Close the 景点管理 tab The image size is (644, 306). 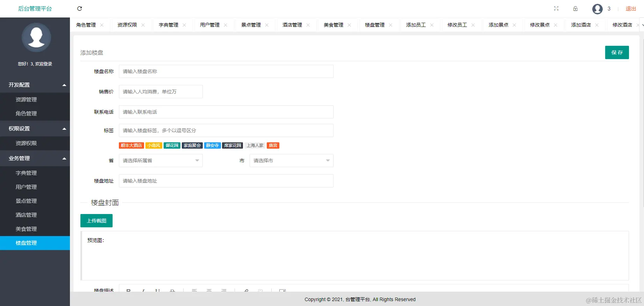pyautogui.click(x=267, y=25)
